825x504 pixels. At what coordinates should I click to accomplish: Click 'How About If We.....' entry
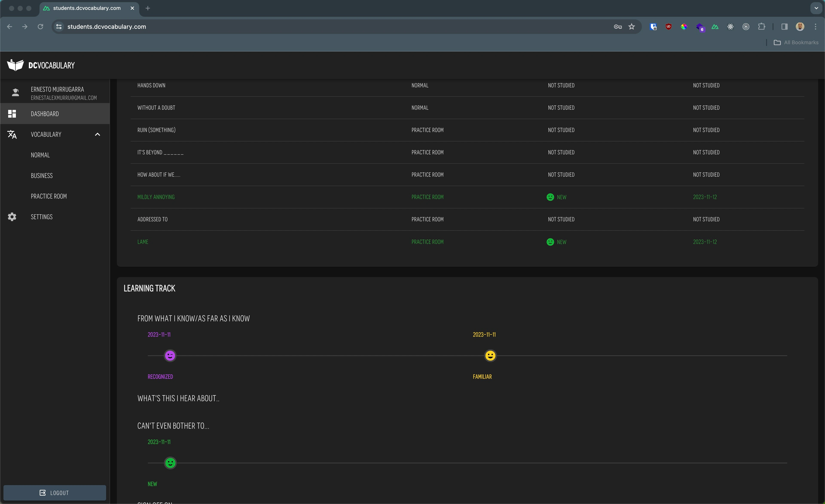(x=159, y=175)
